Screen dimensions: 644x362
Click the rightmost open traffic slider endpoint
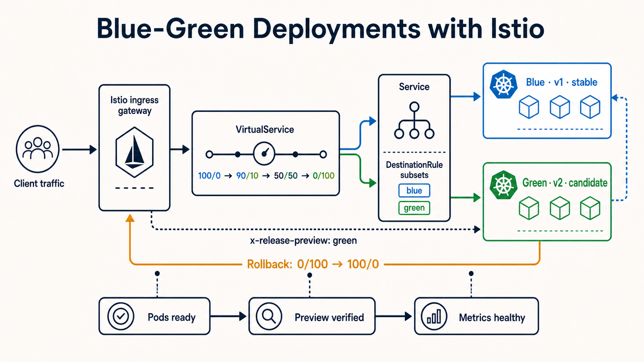323,155
